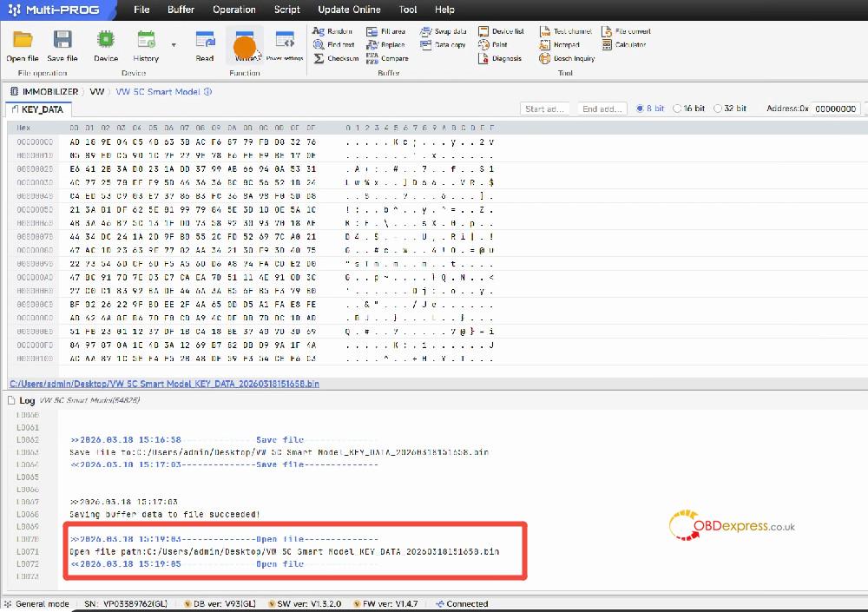Viewport: 868px width, 612px height.
Task: Open the saved KEY_DATA bin file path link
Action: (164, 383)
